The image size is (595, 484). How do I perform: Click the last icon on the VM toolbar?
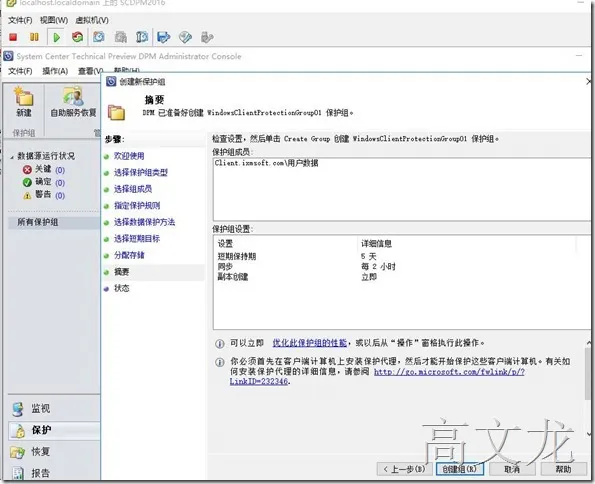207,37
